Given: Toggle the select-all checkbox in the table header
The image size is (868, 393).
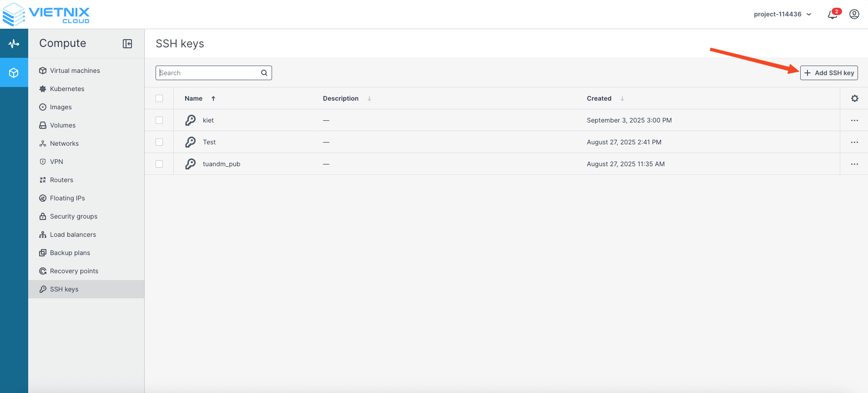Looking at the screenshot, I should (159, 98).
